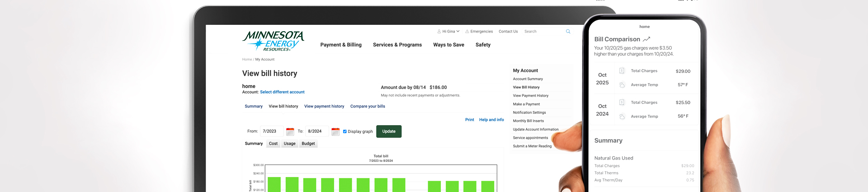Image resolution: width=868 pixels, height=192 pixels.
Task: Open Account Summary in sidebar
Action: [528, 79]
